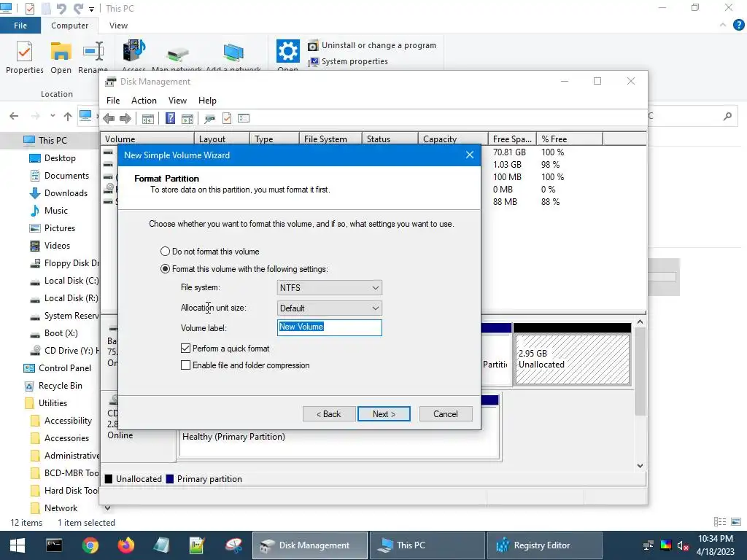Open Allocation unit size dropdown
This screenshot has height=560, width=747.
point(329,308)
